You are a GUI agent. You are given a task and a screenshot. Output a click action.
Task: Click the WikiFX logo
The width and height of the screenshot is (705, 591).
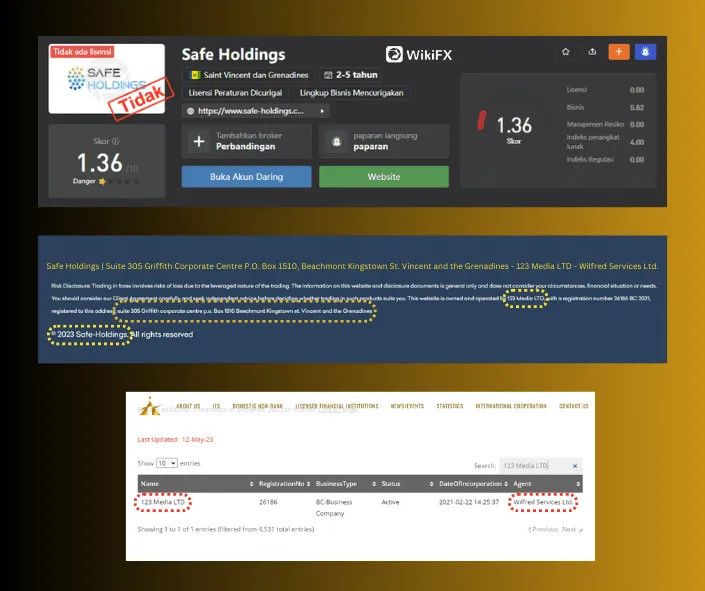click(419, 54)
